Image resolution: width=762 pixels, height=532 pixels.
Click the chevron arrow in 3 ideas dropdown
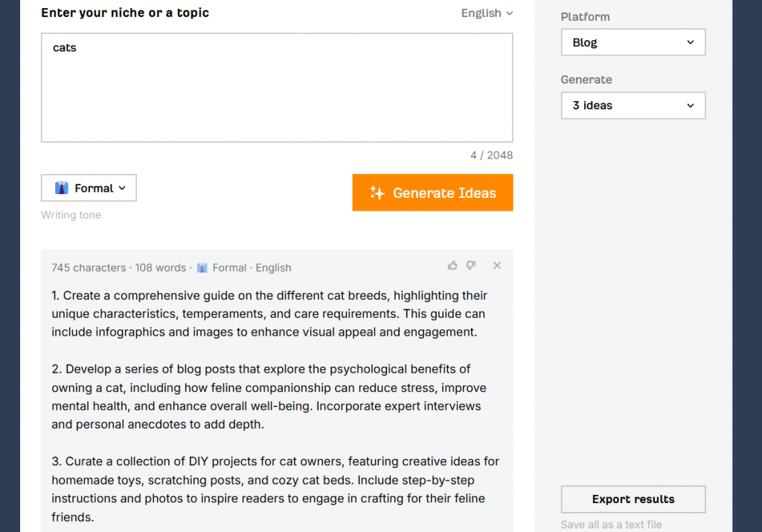pyautogui.click(x=690, y=106)
